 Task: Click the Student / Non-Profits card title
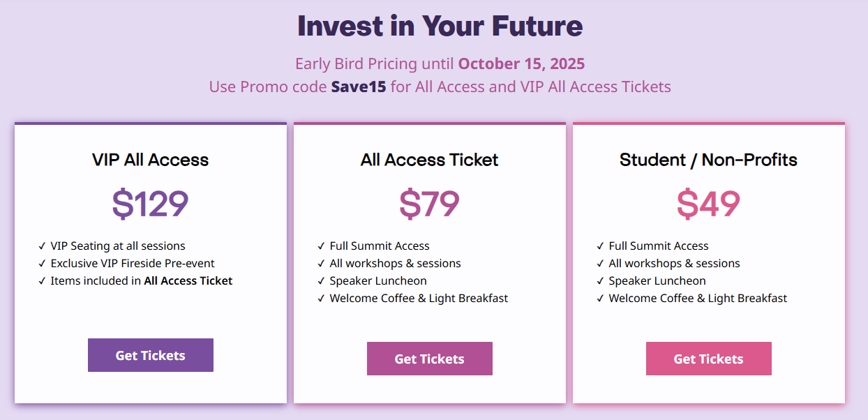708,160
